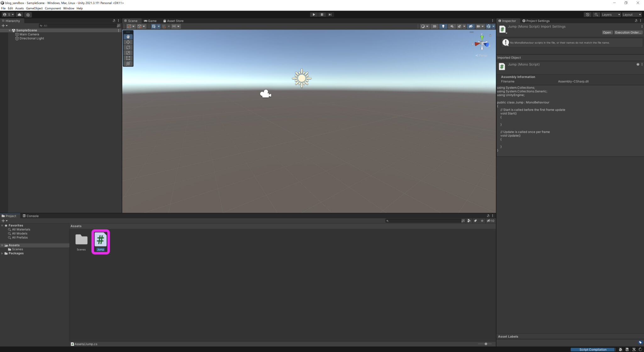
Task: Select the Directional Light in Hierarchy
Action: pyautogui.click(x=31, y=38)
